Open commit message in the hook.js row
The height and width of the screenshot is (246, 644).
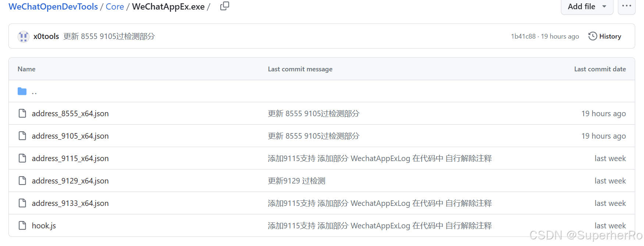pos(380,226)
